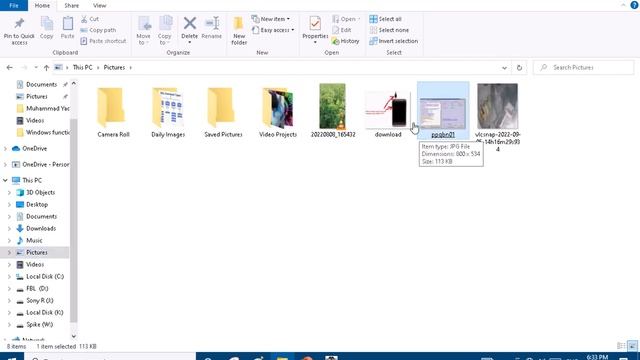The image size is (640, 360).
Task: Create a New folder
Action: click(x=239, y=30)
